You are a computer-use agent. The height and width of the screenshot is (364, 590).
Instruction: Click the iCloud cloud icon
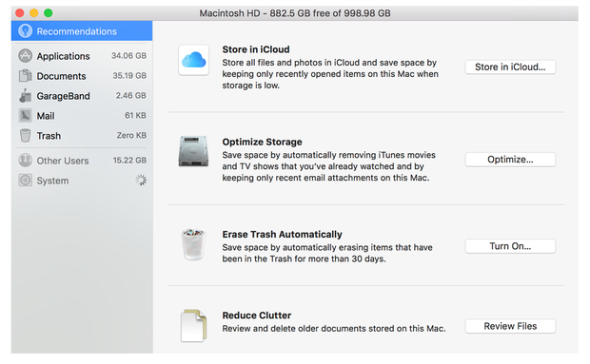194,60
